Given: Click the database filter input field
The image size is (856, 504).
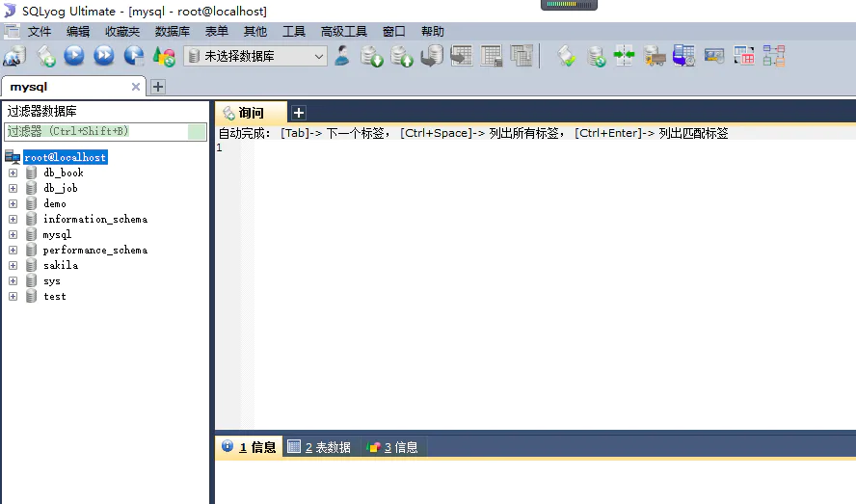Looking at the screenshot, I should pyautogui.click(x=105, y=132).
